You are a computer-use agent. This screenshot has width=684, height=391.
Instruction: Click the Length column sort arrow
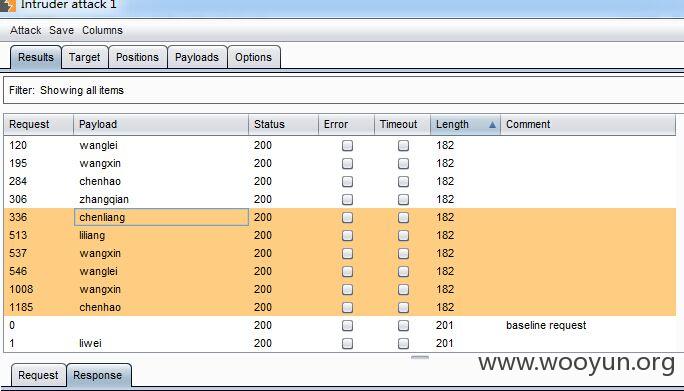pos(492,125)
